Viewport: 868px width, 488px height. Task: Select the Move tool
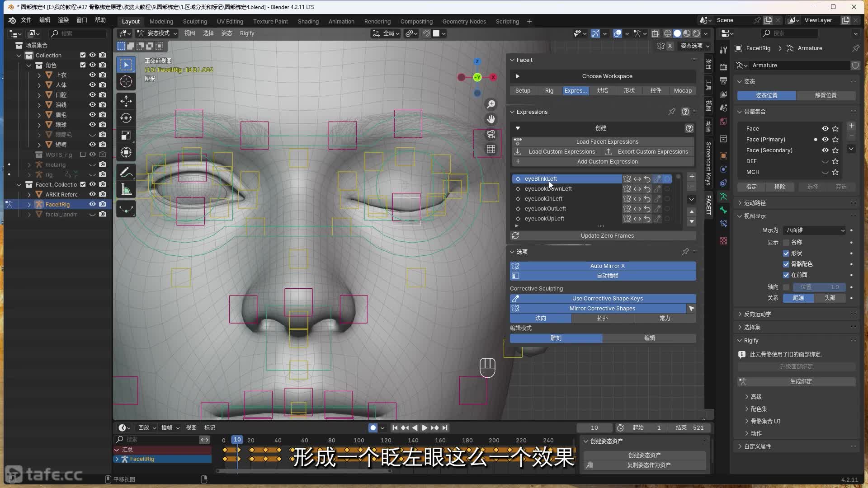point(126,101)
